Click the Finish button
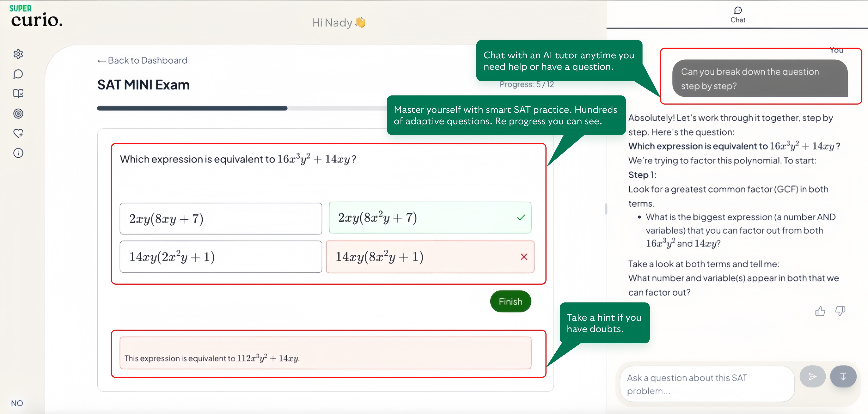Viewport: 868px width, 414px height. coord(510,301)
